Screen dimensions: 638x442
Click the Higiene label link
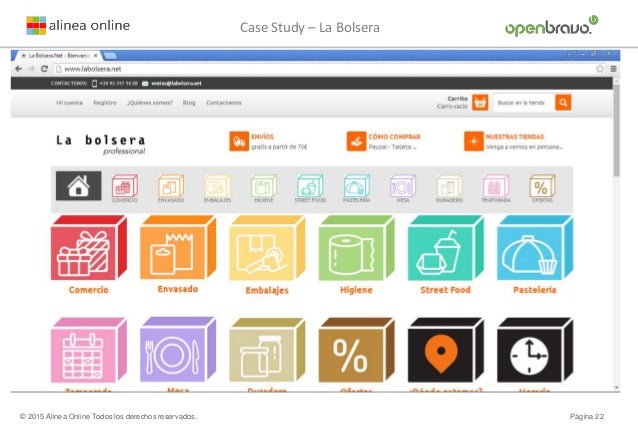[x=356, y=290]
